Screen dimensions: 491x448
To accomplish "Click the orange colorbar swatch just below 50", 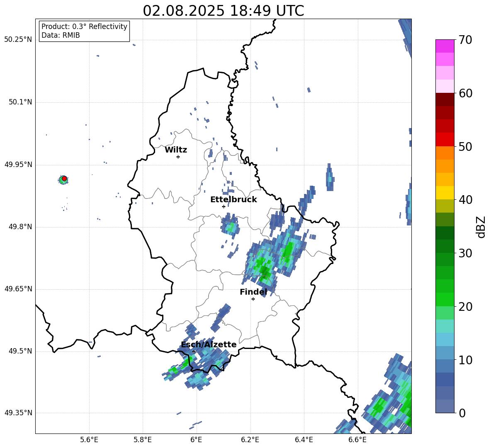I will click(x=445, y=153).
